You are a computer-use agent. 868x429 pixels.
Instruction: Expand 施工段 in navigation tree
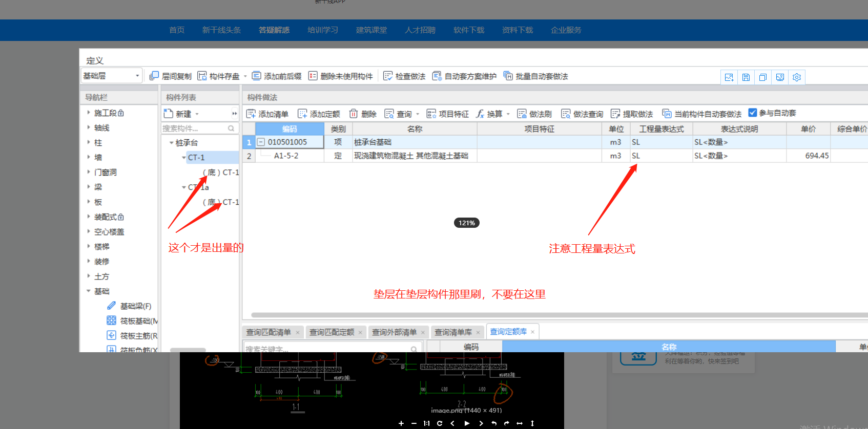pos(89,113)
